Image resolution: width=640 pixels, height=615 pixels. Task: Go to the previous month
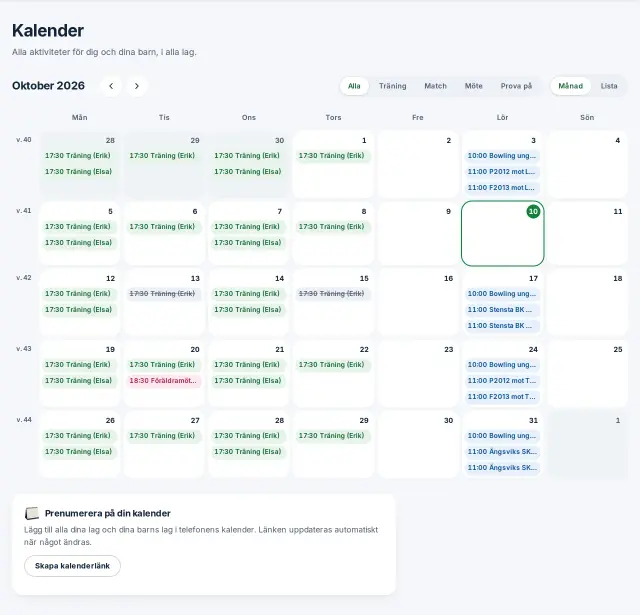coord(111,86)
